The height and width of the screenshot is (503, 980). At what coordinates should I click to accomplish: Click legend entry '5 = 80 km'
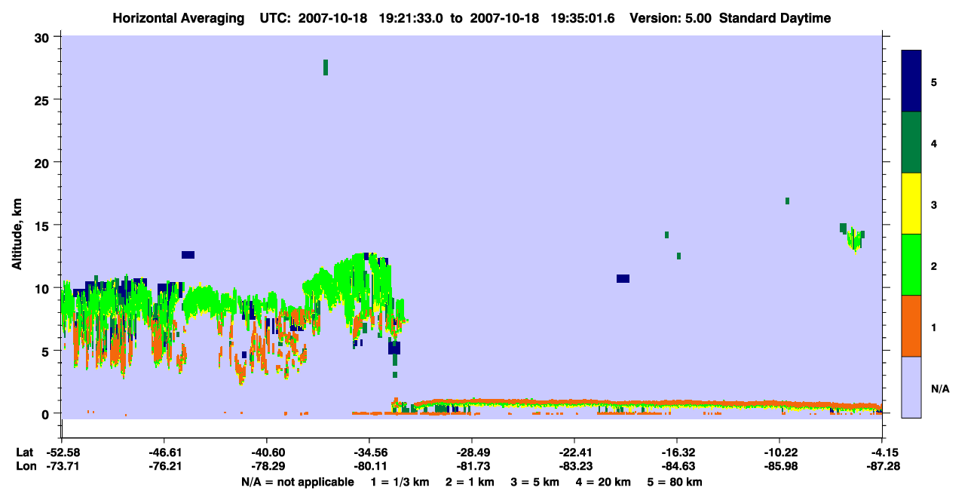[x=675, y=481]
